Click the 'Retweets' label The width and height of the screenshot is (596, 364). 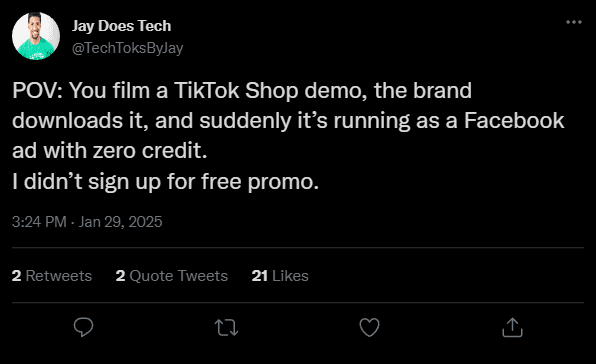59,276
